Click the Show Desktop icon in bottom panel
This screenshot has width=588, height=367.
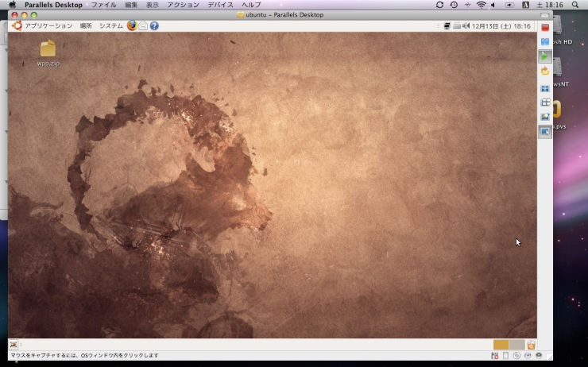click(14, 345)
